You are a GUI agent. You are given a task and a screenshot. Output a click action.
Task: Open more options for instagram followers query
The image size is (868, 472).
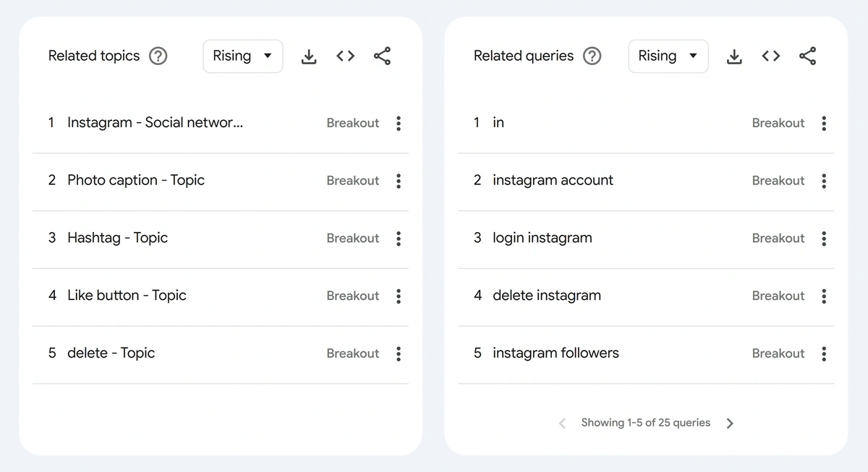824,353
